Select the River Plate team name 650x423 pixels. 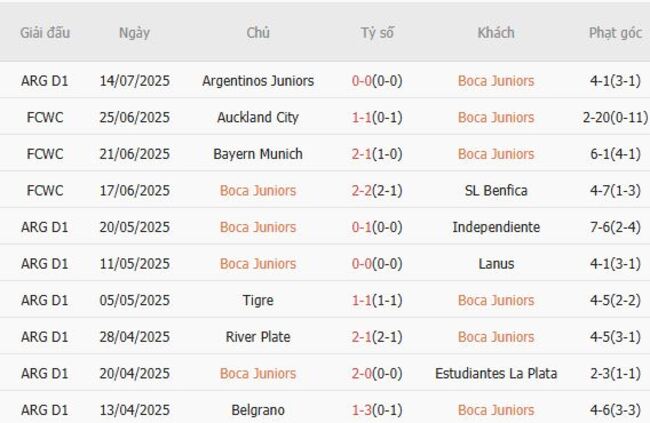[x=258, y=337]
